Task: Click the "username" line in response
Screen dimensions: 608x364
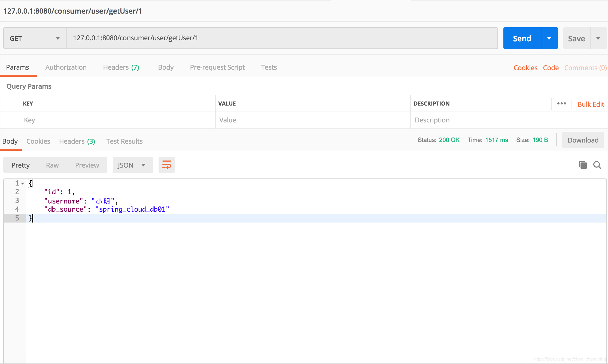Action: click(x=81, y=201)
